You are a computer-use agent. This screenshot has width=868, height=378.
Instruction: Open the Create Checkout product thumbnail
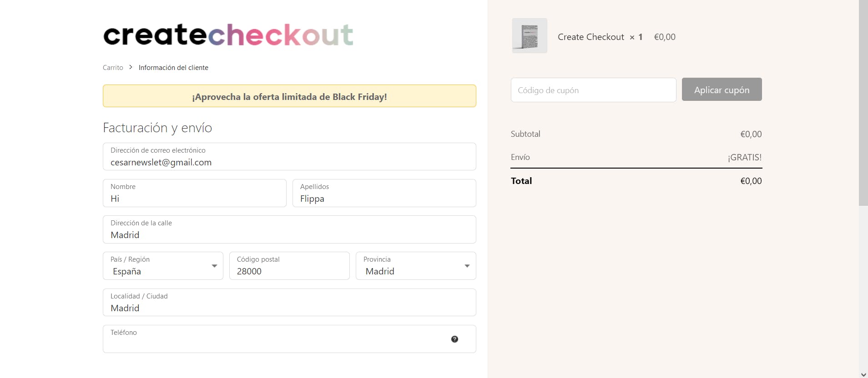pyautogui.click(x=530, y=36)
